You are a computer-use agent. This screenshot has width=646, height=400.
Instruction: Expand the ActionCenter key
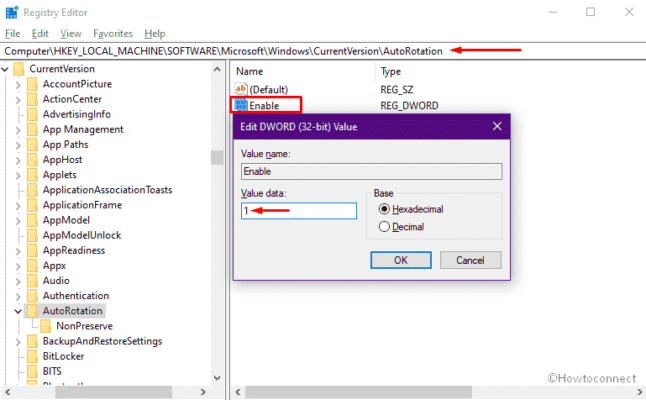coord(18,100)
